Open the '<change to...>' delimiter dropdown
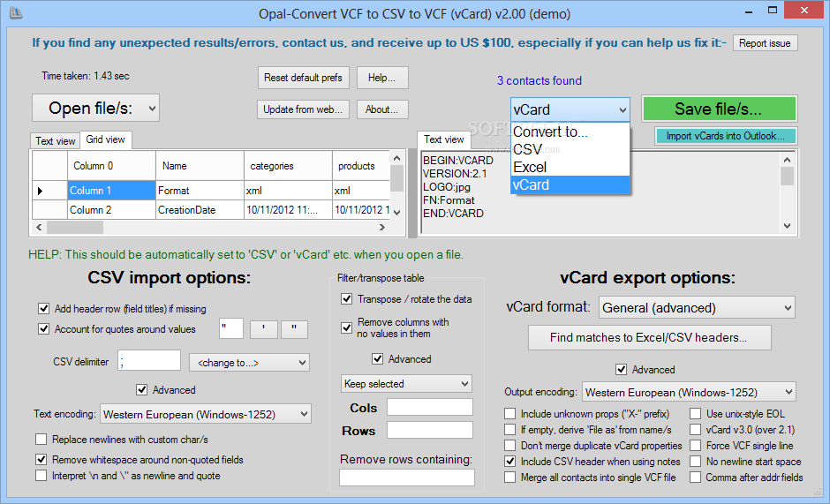Image resolution: width=830 pixels, height=504 pixels. tap(249, 363)
